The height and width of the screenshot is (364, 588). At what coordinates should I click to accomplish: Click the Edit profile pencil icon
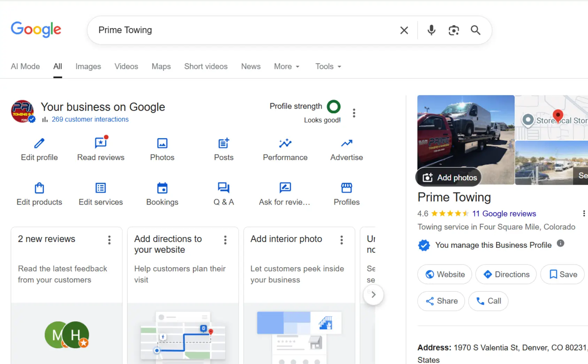coord(39,143)
